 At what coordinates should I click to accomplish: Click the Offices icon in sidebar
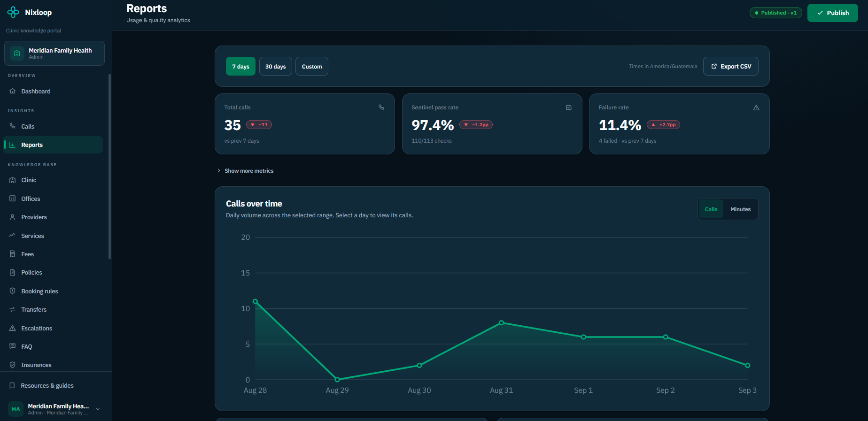pyautogui.click(x=13, y=199)
